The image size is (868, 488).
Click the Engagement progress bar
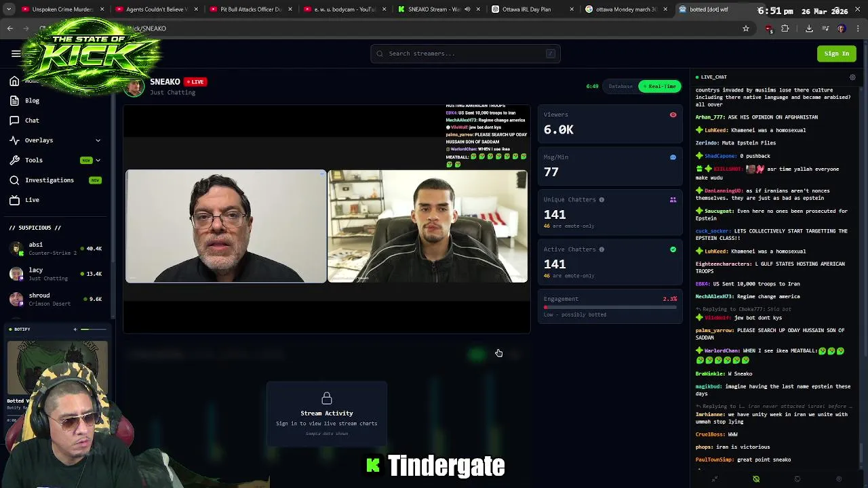pos(610,307)
